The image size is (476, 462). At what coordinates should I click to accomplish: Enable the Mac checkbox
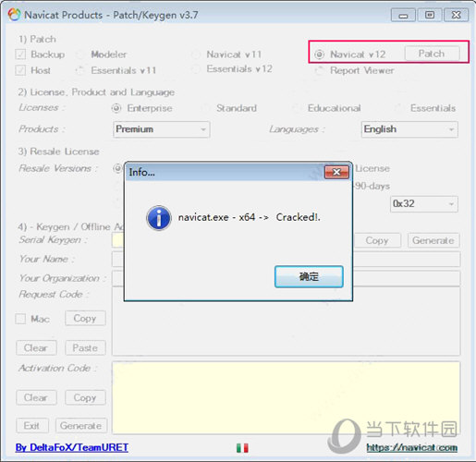click(20, 319)
